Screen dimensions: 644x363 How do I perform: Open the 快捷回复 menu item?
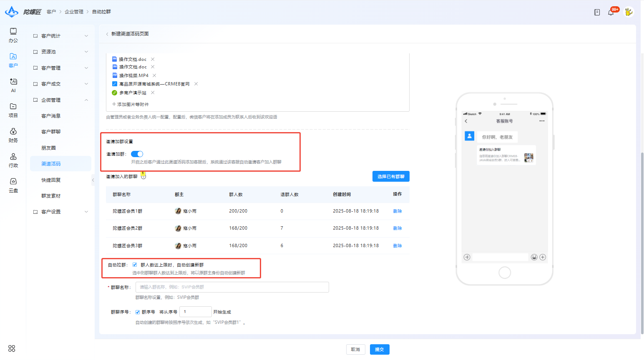51,180
